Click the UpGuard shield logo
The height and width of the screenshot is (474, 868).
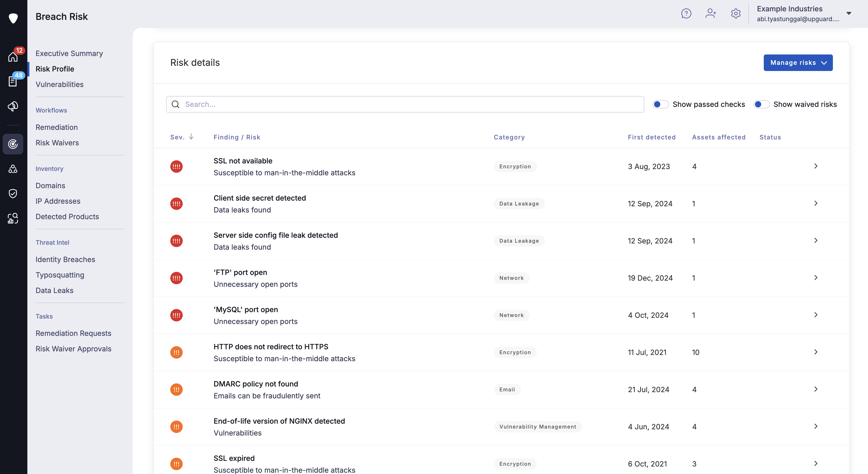point(13,18)
